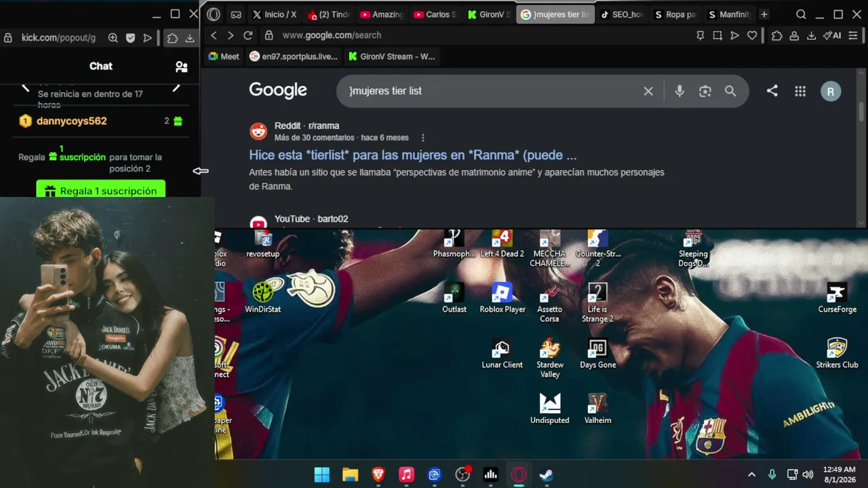This screenshot has width=868, height=488.
Task: Show hidden system tray icons
Action: point(751,474)
